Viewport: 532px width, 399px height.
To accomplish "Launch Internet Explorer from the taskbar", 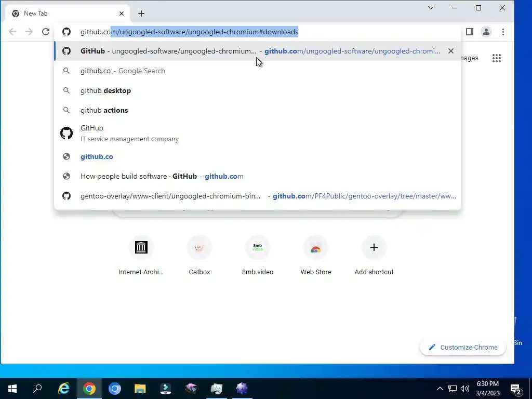I will click(x=64, y=389).
